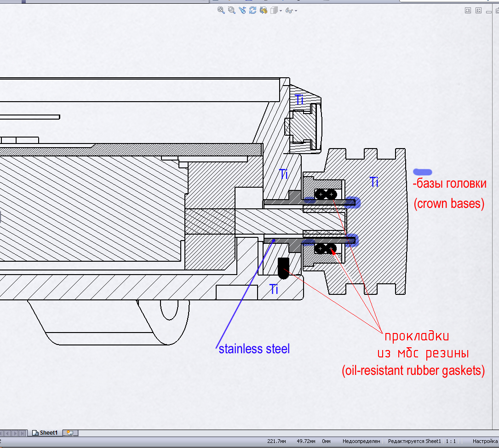
Task: Click the blue legend mark beside crown bases
Action: click(x=423, y=172)
